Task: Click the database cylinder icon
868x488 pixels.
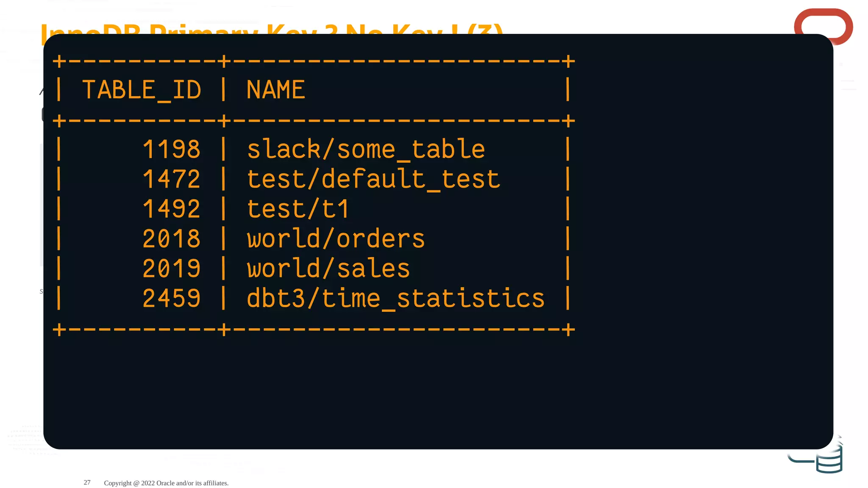Action: coord(829,459)
